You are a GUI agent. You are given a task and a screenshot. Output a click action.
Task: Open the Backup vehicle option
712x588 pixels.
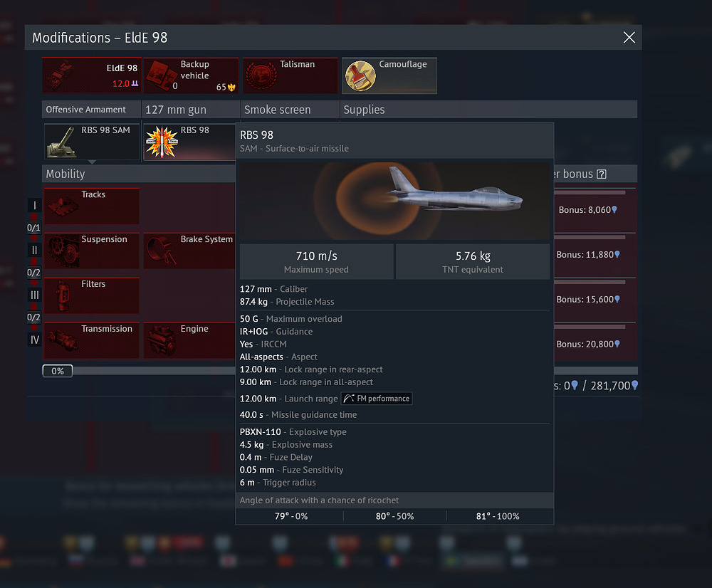[x=191, y=75]
